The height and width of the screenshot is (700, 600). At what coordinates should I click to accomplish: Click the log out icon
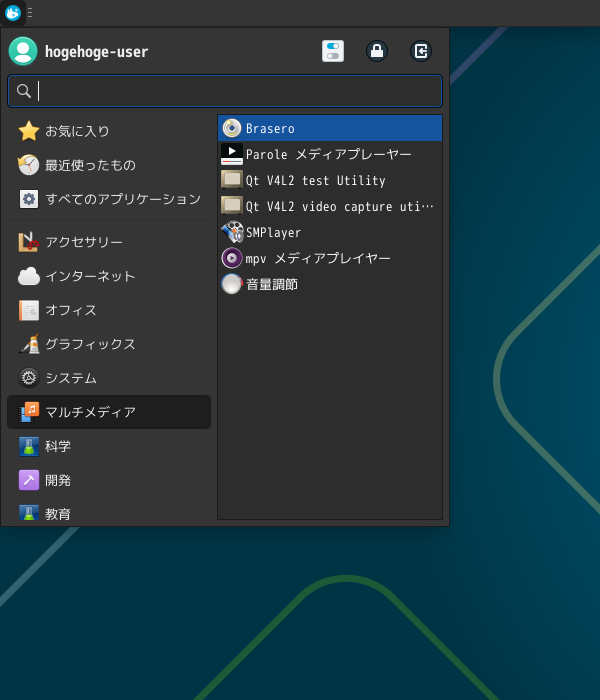click(421, 51)
